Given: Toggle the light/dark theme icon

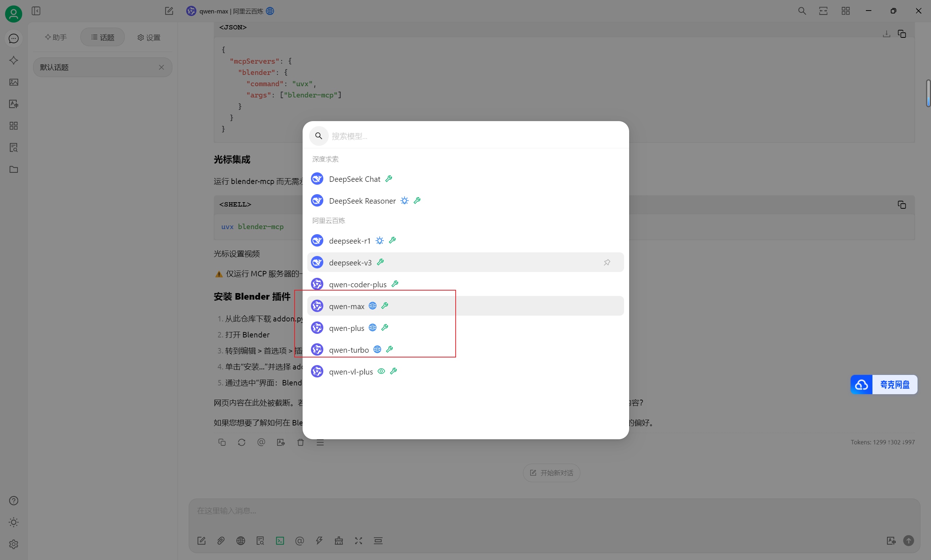Looking at the screenshot, I should (13, 522).
